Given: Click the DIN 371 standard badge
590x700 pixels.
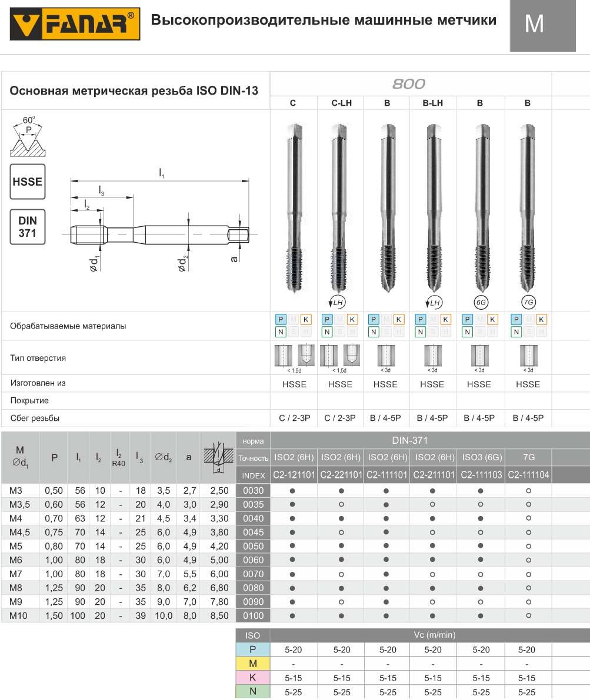Looking at the screenshot, I should coord(28,227).
